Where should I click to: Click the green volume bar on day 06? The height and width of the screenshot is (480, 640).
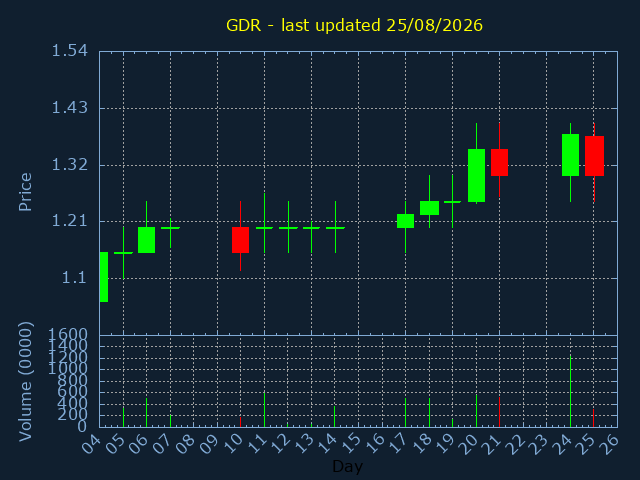coord(147,413)
